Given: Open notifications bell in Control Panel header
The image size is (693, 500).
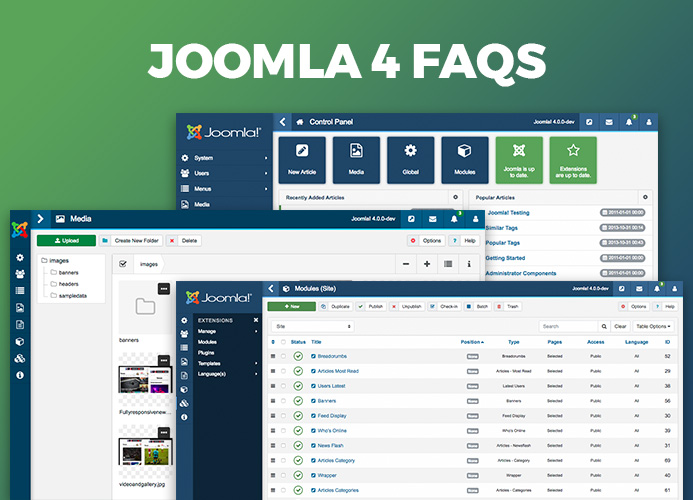Looking at the screenshot, I should [630, 122].
